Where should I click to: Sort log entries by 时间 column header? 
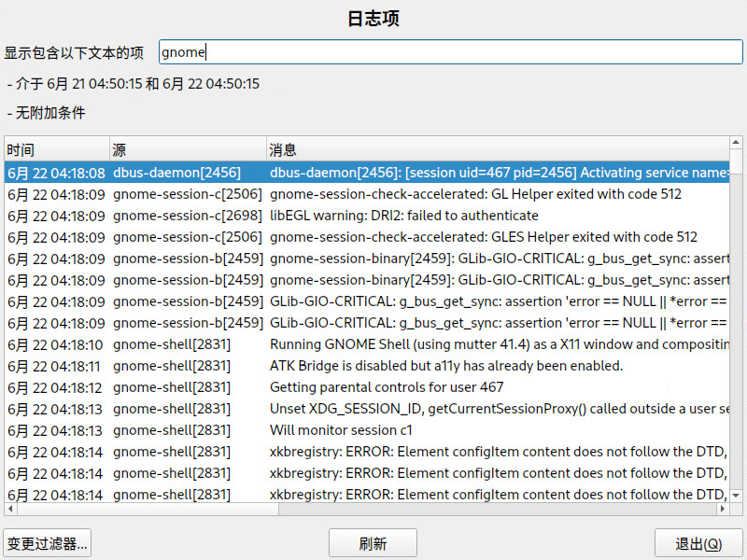click(x=56, y=149)
